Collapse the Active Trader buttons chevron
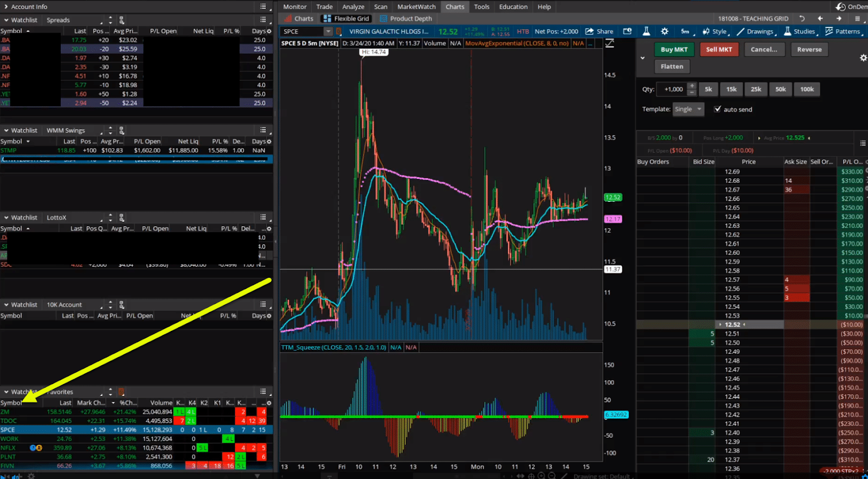 click(642, 58)
